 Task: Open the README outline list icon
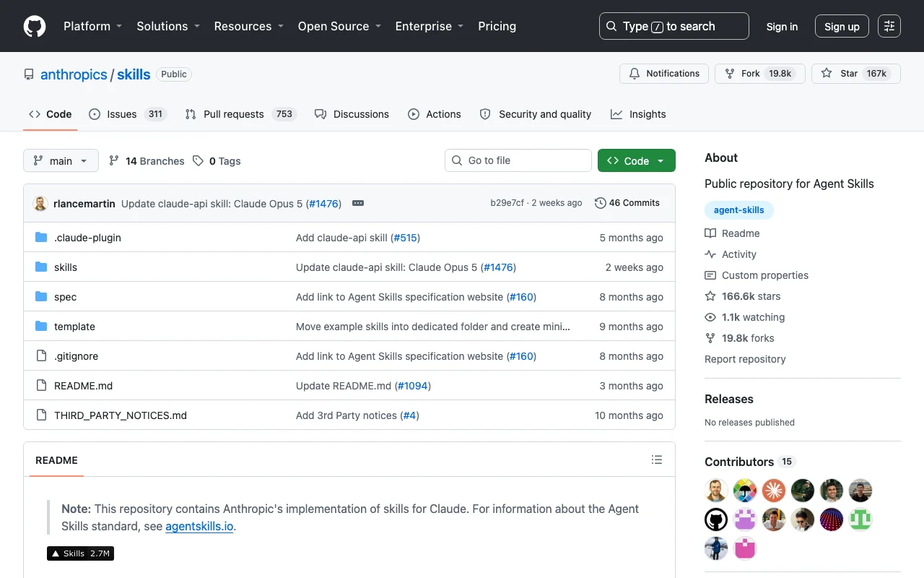pos(657,460)
